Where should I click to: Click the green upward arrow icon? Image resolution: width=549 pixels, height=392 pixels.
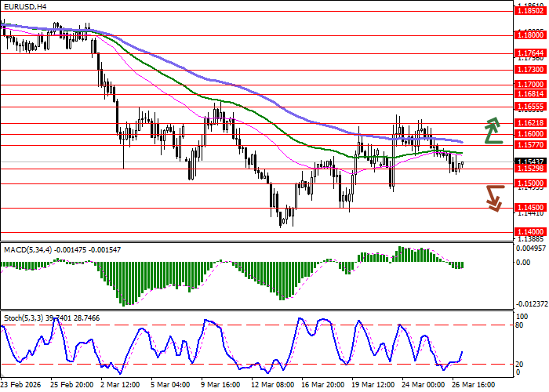coord(493,130)
